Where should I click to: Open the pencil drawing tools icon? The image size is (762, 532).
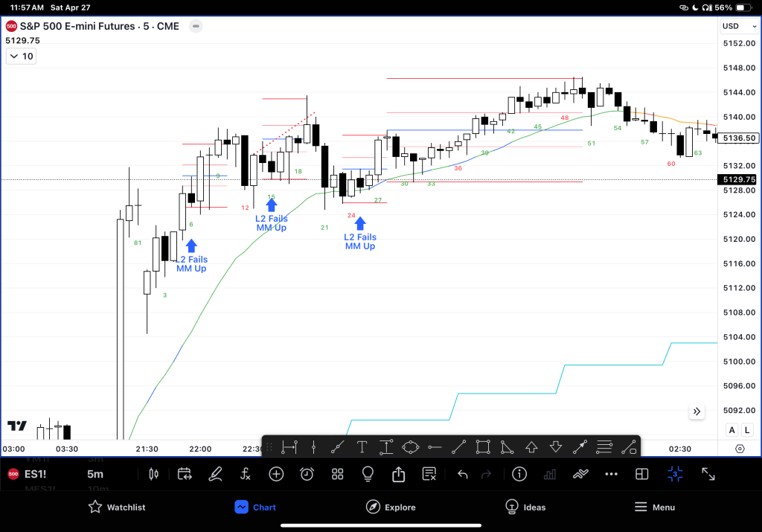click(x=215, y=474)
